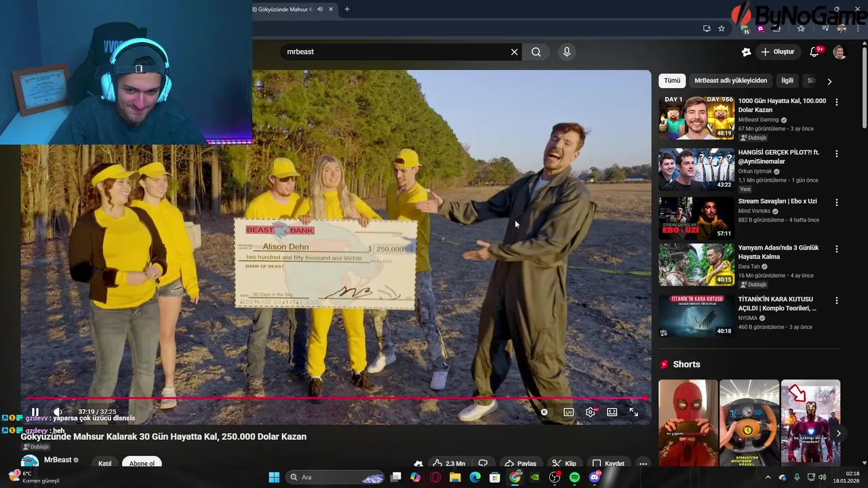Screen dimensions: 868x488
Task: Open the red masked Shorts thumbnail
Action: click(688, 423)
